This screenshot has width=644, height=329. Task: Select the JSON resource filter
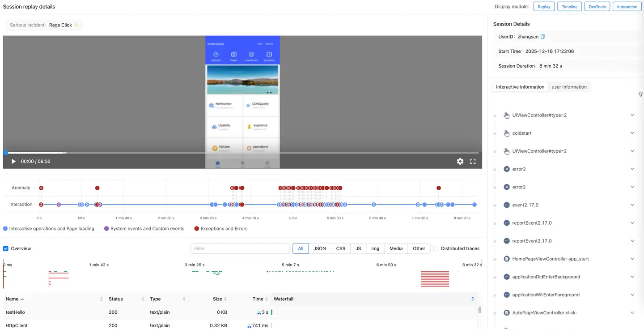point(319,248)
